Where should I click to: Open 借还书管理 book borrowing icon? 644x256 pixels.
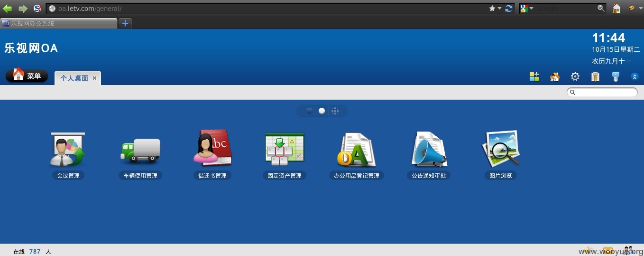click(212, 148)
